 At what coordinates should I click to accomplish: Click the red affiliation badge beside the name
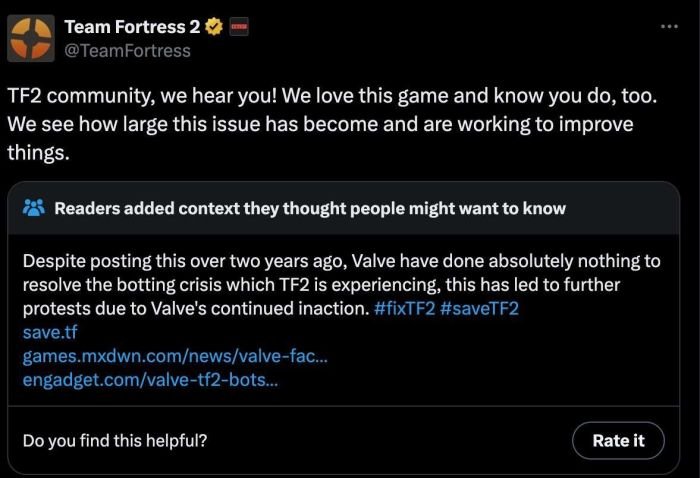[x=238, y=26]
